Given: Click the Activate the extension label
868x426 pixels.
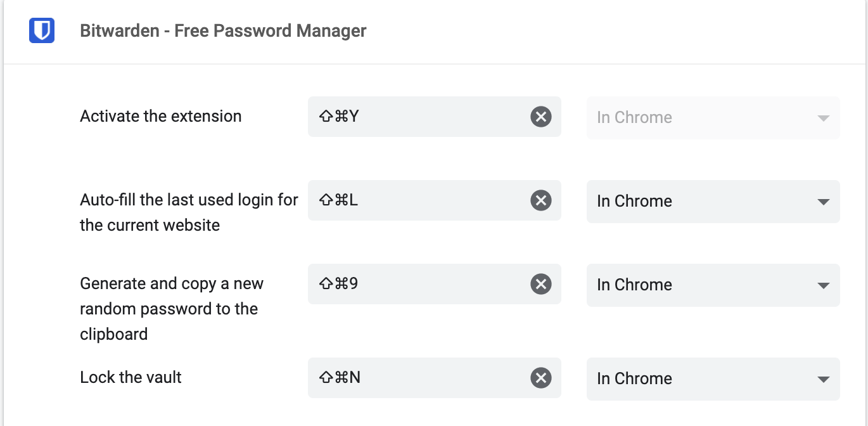Looking at the screenshot, I should click(160, 116).
